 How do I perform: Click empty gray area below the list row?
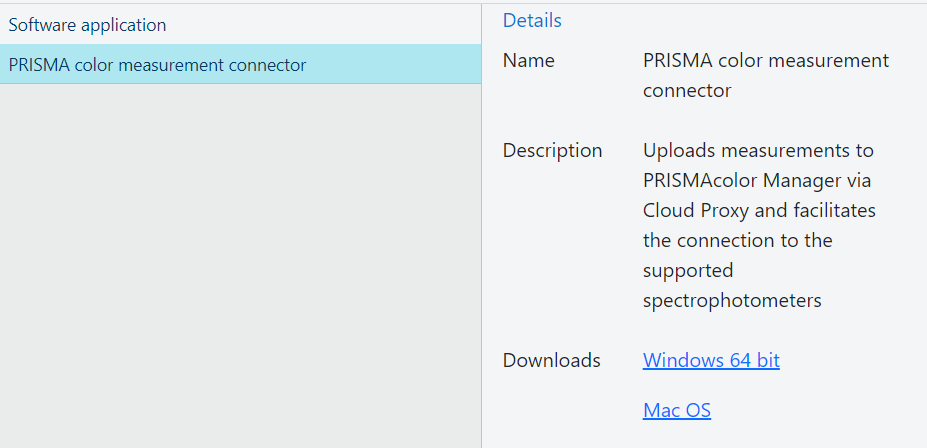[240, 260]
